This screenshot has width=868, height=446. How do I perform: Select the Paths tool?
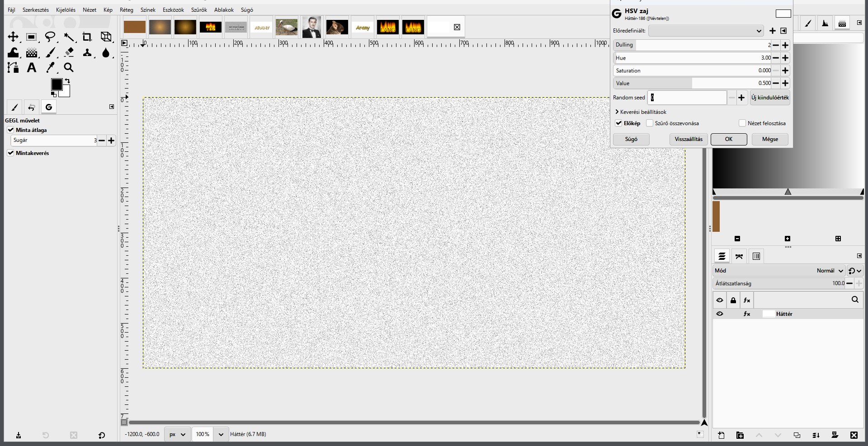coord(13,67)
